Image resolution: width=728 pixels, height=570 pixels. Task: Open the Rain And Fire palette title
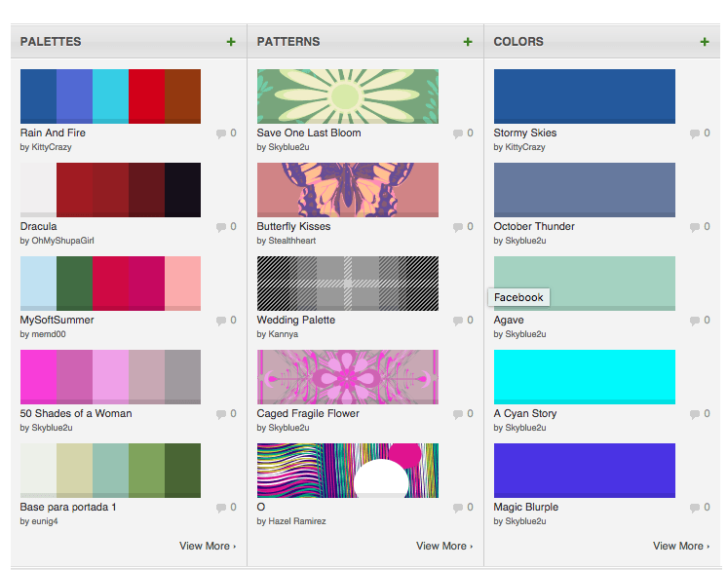click(x=53, y=133)
